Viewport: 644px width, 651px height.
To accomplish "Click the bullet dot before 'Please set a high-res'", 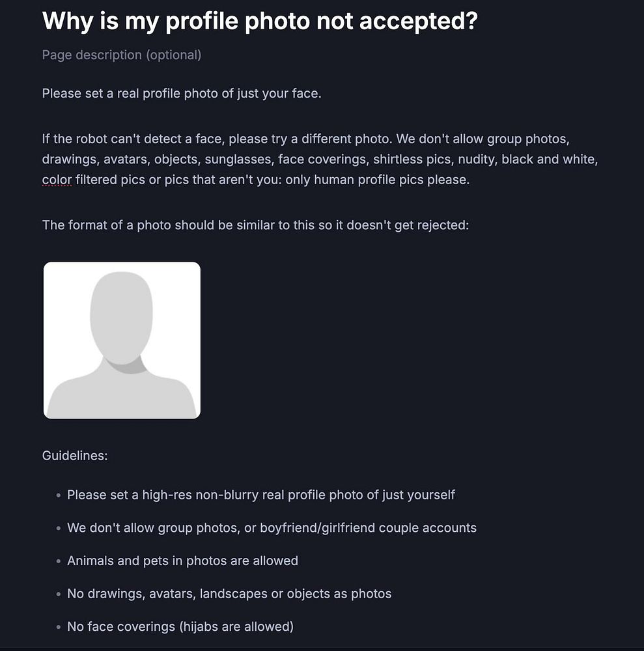I will click(59, 495).
